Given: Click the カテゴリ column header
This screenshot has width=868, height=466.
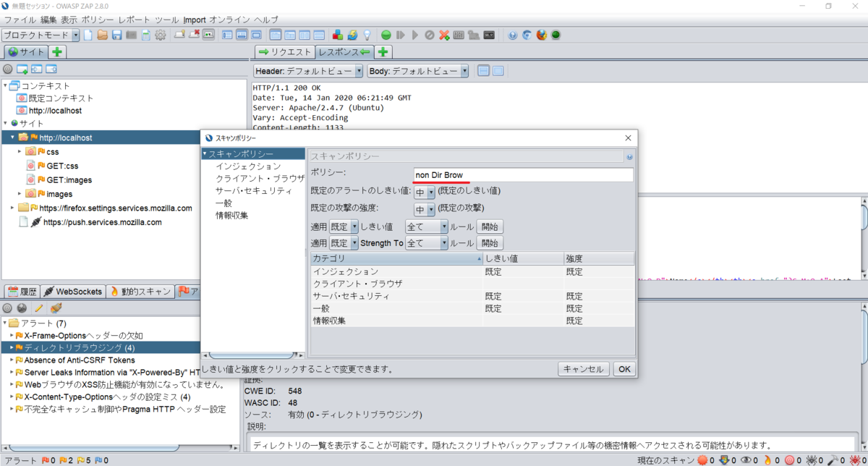Looking at the screenshot, I should (396, 258).
